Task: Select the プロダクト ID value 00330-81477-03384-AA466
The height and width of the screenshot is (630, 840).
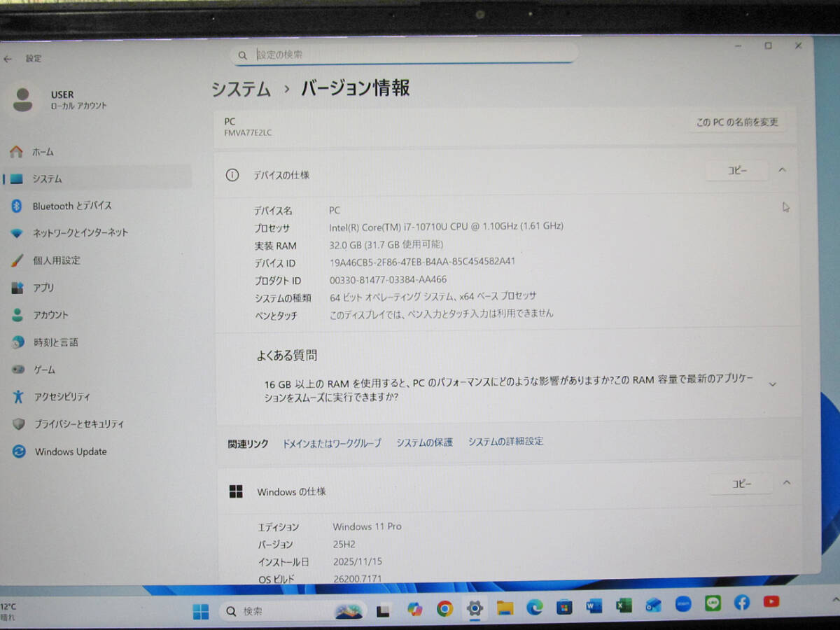Action: point(388,279)
